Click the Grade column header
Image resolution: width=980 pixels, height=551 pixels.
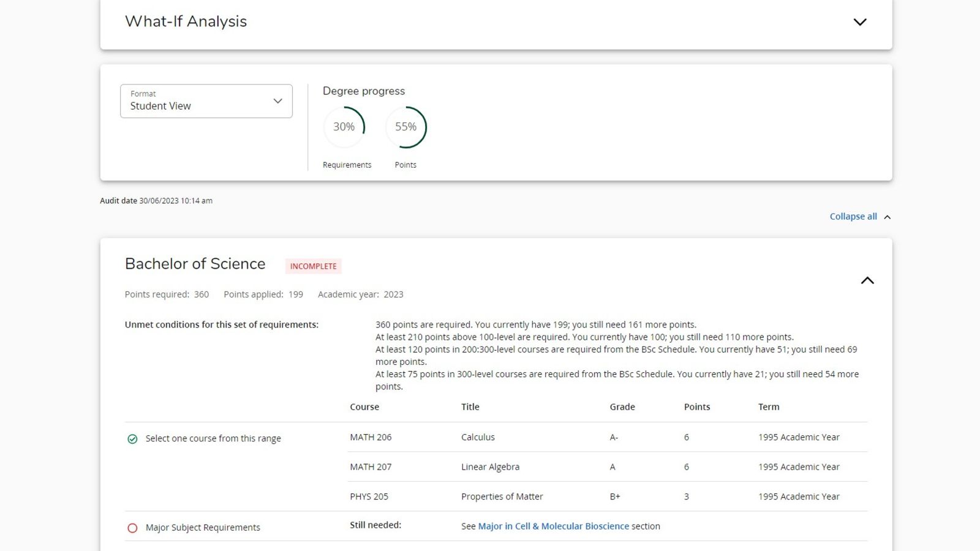click(x=622, y=407)
